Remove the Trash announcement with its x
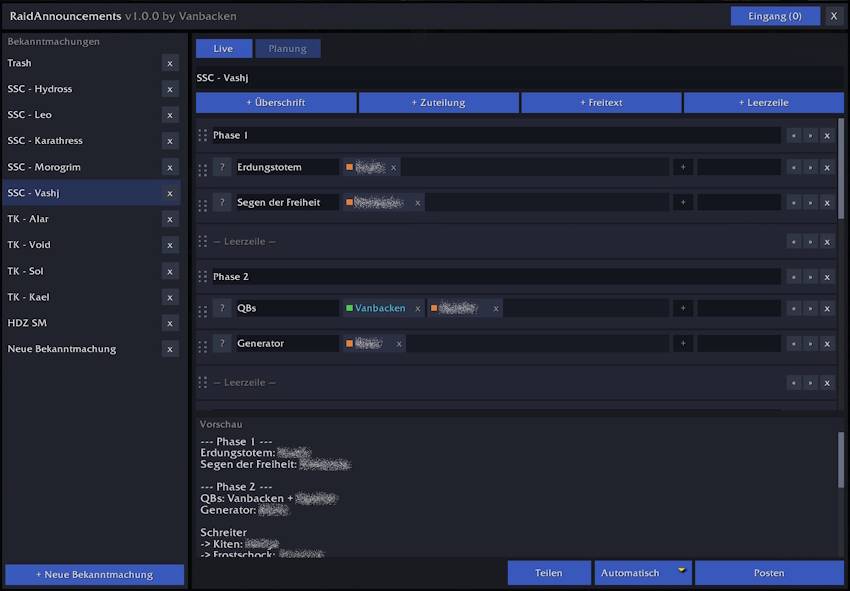Viewport: 850px width, 591px height. click(x=170, y=63)
